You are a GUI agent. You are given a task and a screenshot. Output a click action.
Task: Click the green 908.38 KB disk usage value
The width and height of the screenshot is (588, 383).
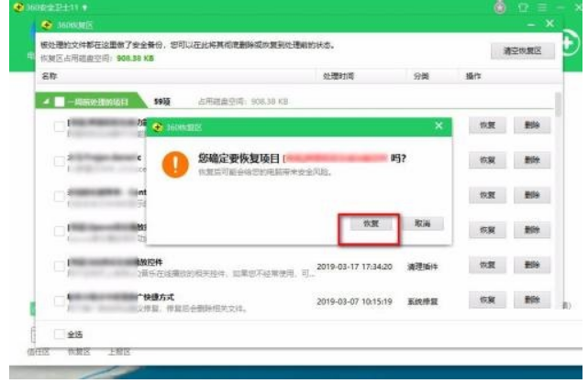pyautogui.click(x=136, y=58)
